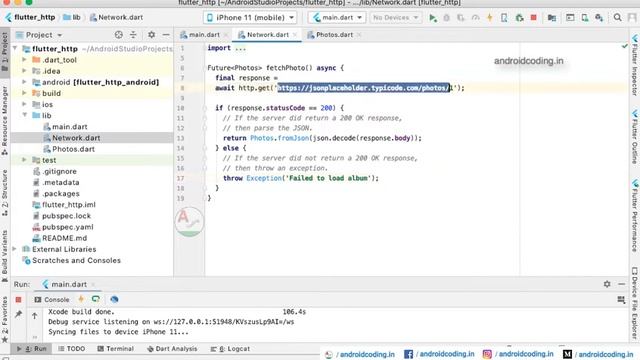640x360 pixels.
Task: Open TODO tool window tab
Action: pos(71,349)
